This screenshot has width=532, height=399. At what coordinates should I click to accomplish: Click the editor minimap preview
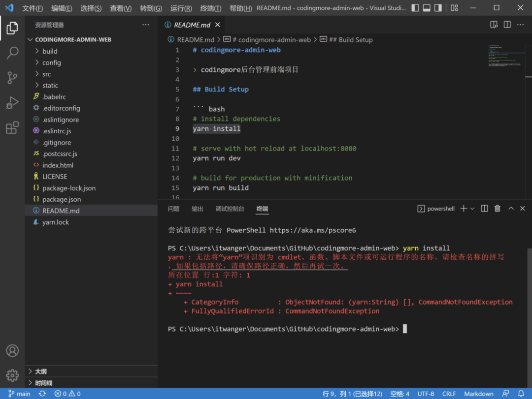506,56
